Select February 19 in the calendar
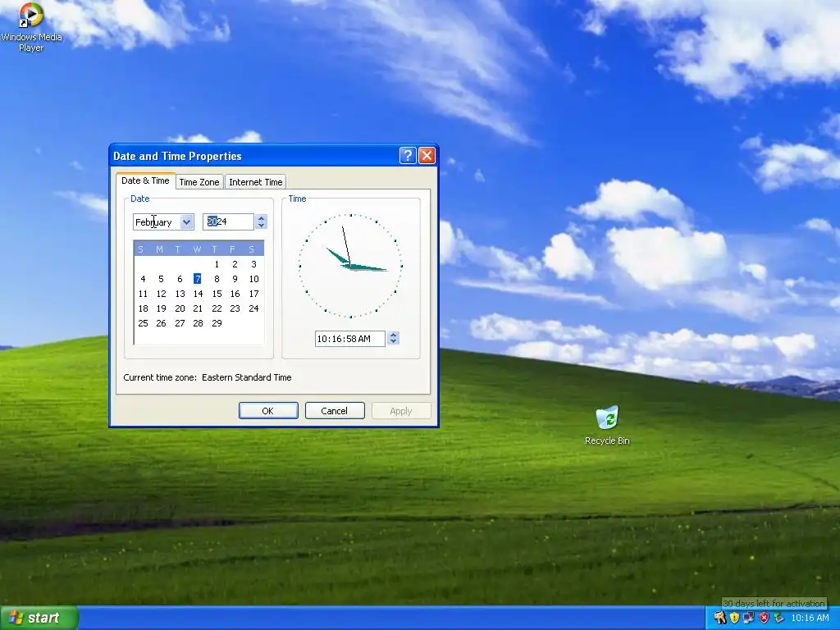The image size is (840, 630). click(x=161, y=308)
